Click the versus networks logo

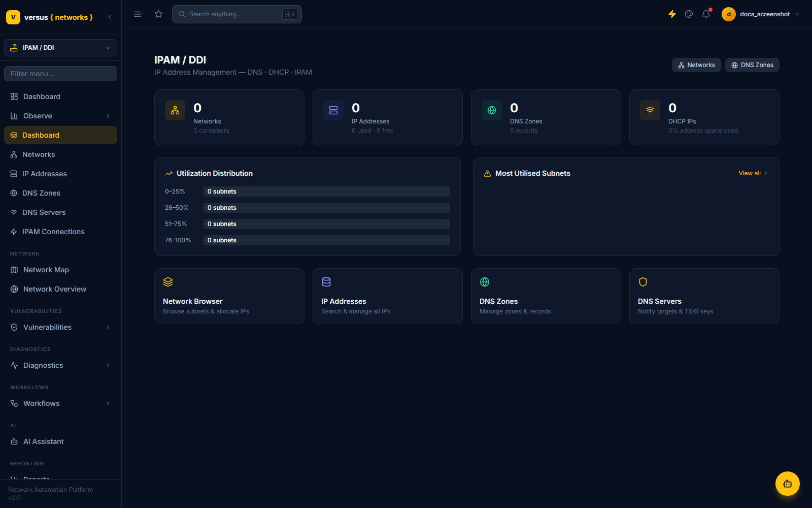[x=50, y=17]
